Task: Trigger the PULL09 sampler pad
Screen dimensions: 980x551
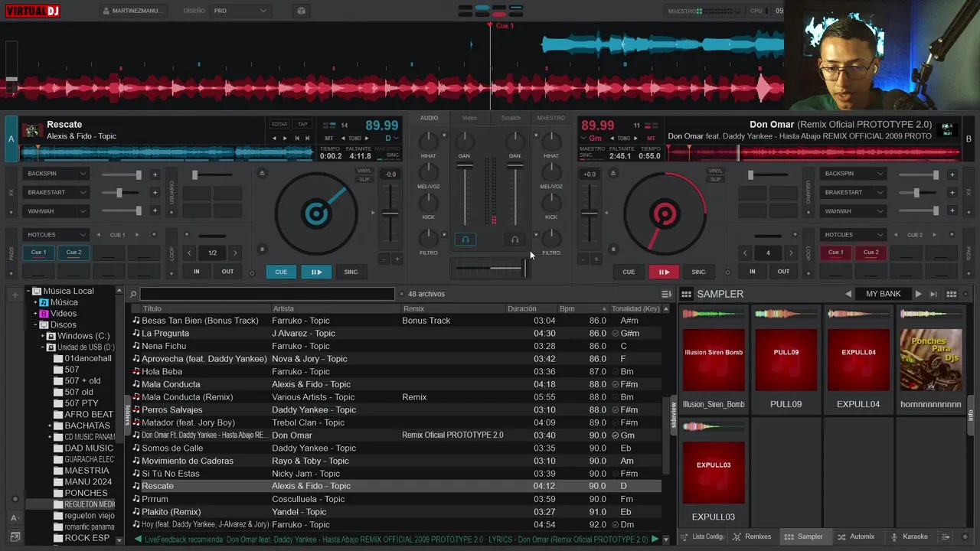Action: point(786,360)
